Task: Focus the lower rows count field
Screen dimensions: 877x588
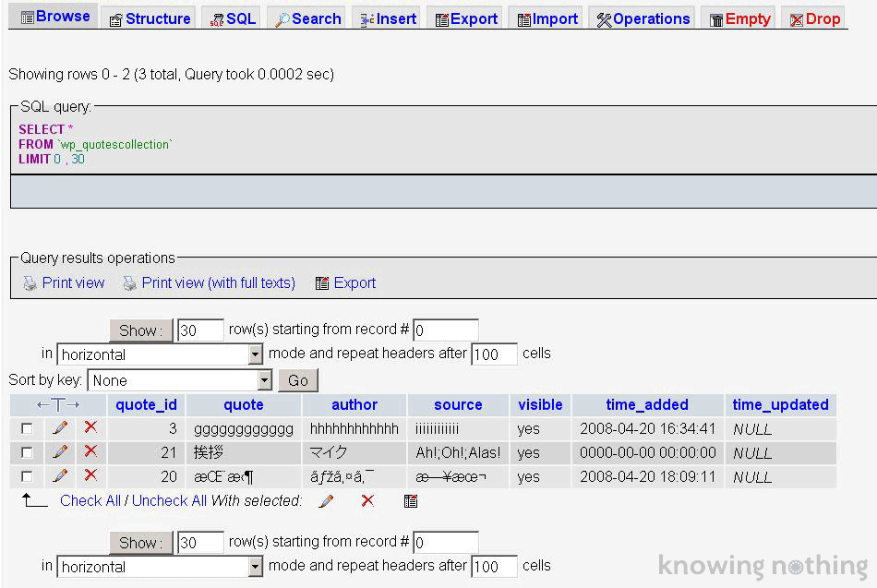Action: pos(200,543)
